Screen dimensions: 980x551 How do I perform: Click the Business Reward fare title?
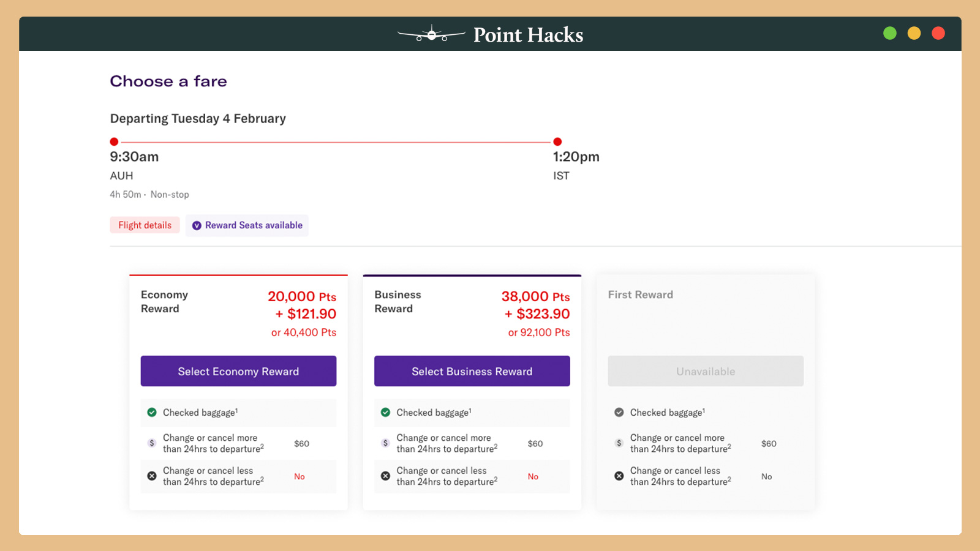(398, 302)
